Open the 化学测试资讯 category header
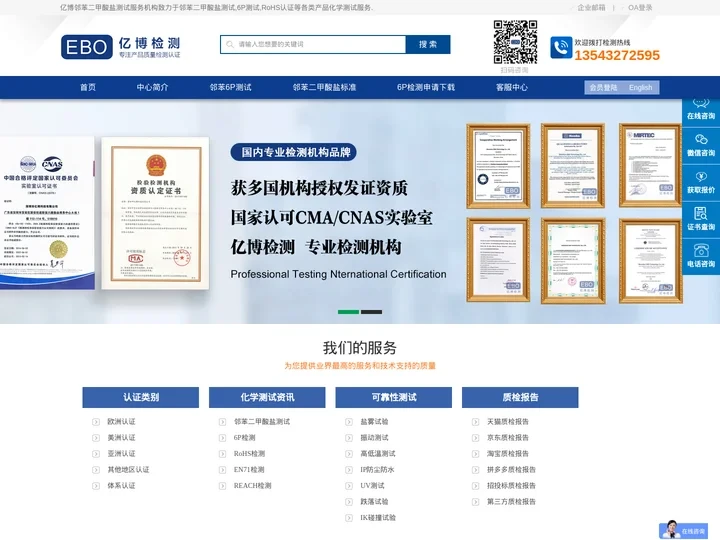Screen dimensions: 720x540 click(267, 397)
